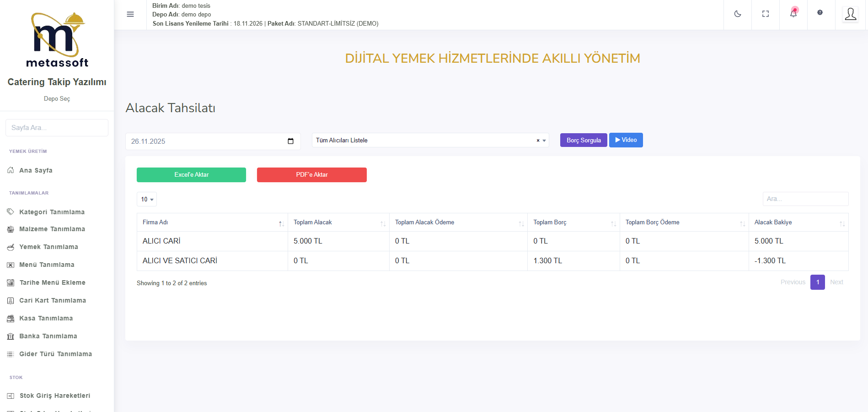This screenshot has width=868, height=412.
Task: Clear the Tüm Alıcıları Listele selection
Action: click(538, 141)
